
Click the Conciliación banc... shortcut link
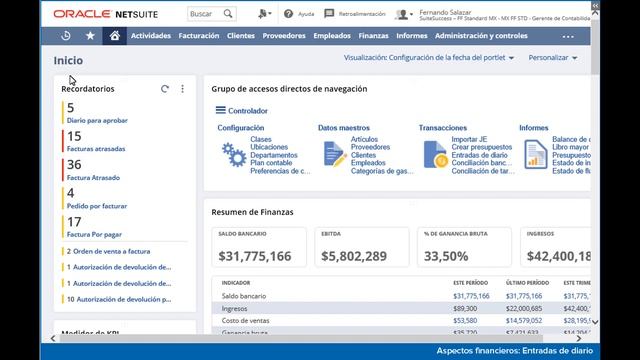pyautogui.click(x=481, y=163)
